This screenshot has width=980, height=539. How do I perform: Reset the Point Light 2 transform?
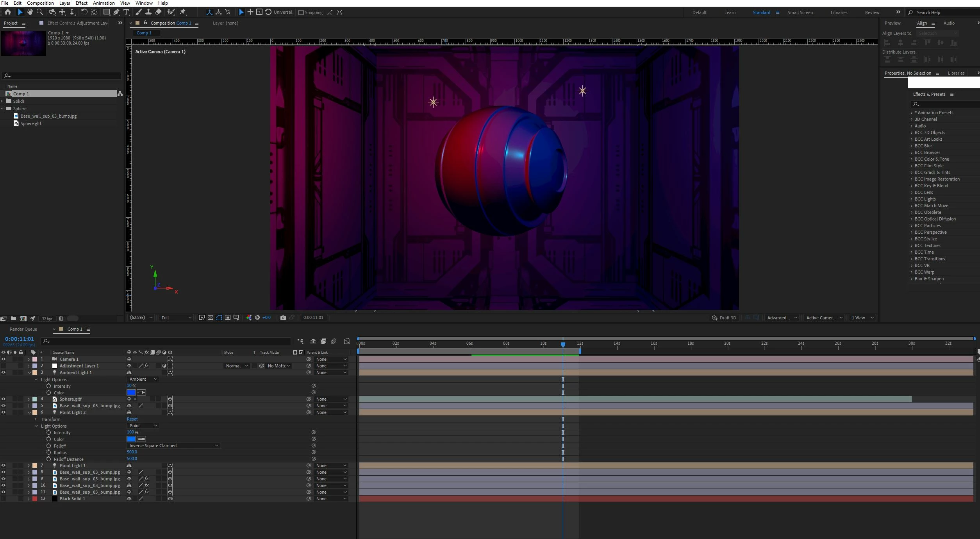[132, 419]
